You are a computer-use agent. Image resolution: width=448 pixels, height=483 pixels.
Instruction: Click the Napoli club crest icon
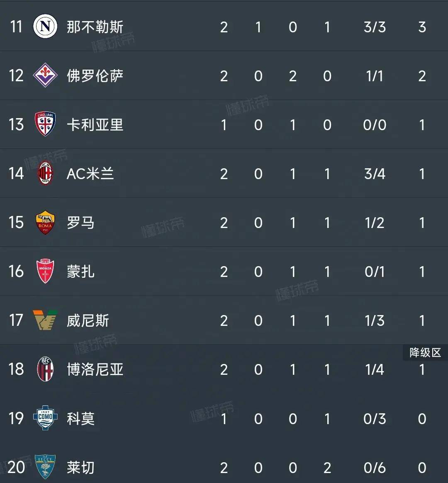click(45, 26)
